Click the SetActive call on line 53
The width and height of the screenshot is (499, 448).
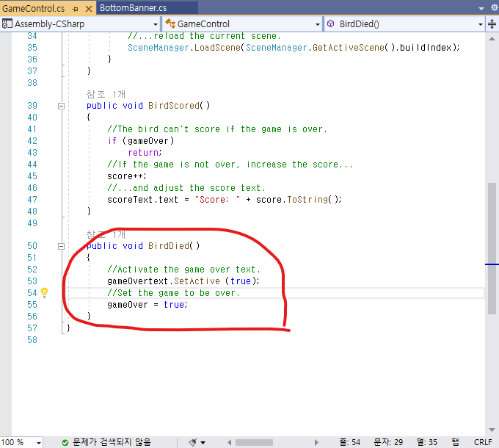(197, 281)
